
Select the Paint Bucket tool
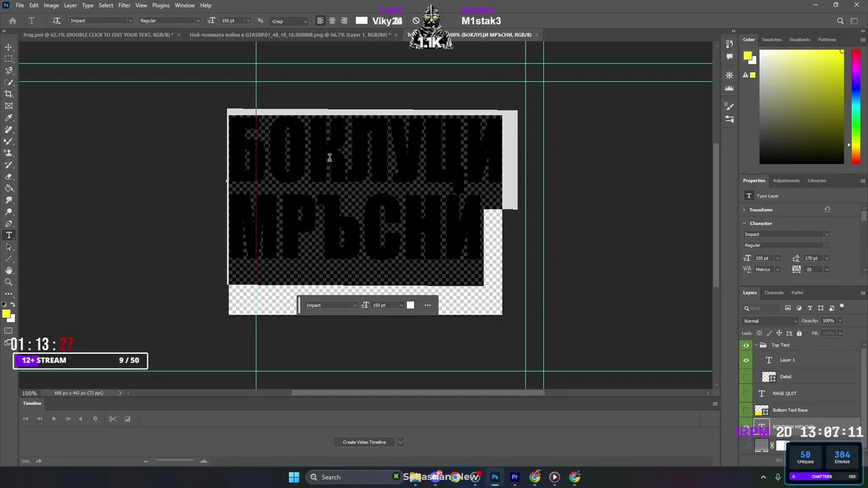pos(9,188)
